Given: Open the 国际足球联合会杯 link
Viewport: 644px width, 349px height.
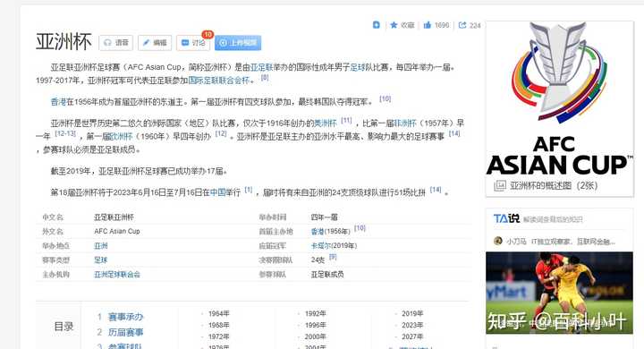Looking at the screenshot, I should click(219, 81).
